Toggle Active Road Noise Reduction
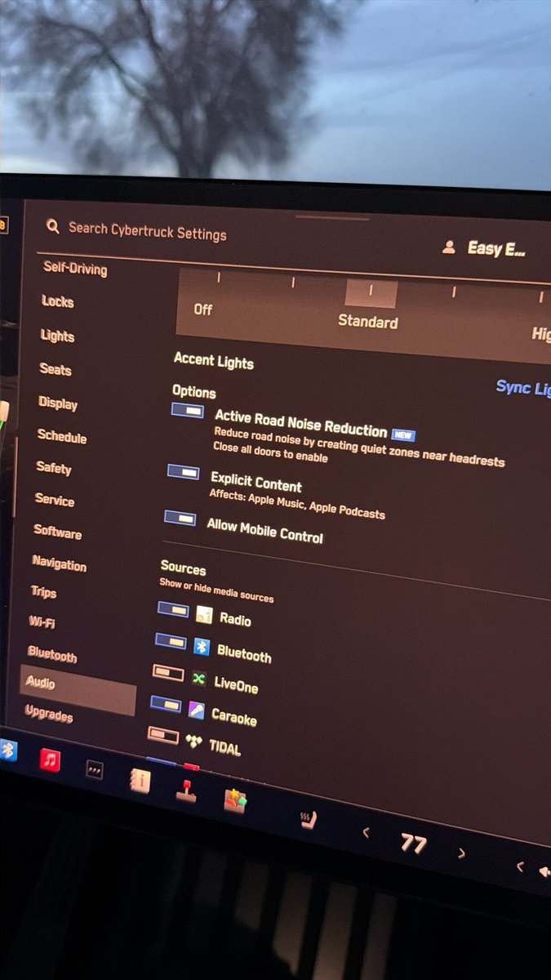Viewport: 551px width, 980px height. (188, 411)
